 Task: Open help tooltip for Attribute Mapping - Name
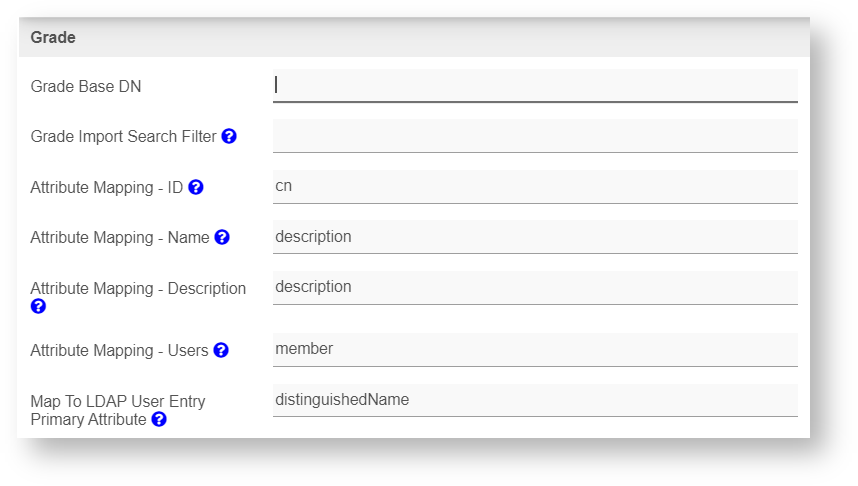[222, 237]
